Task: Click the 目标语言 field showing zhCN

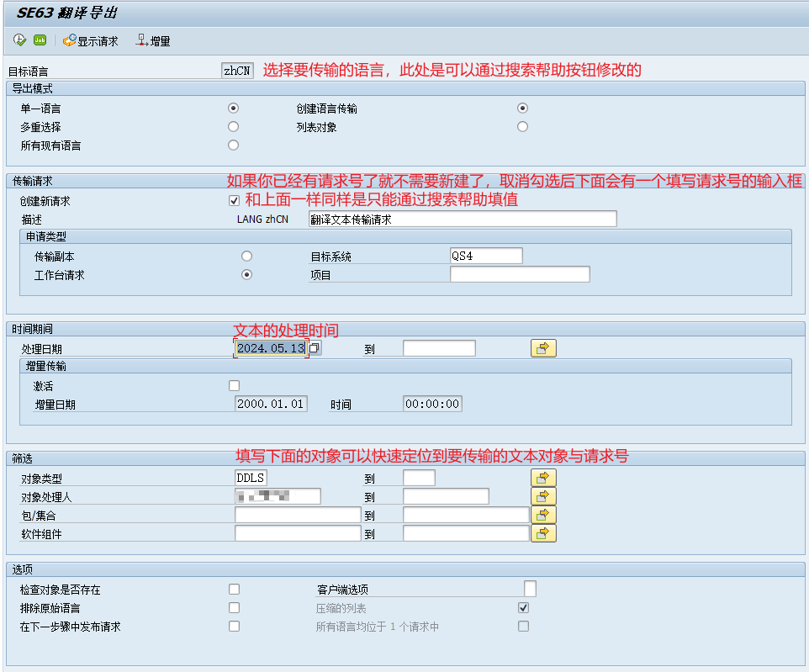Action: 240,70
